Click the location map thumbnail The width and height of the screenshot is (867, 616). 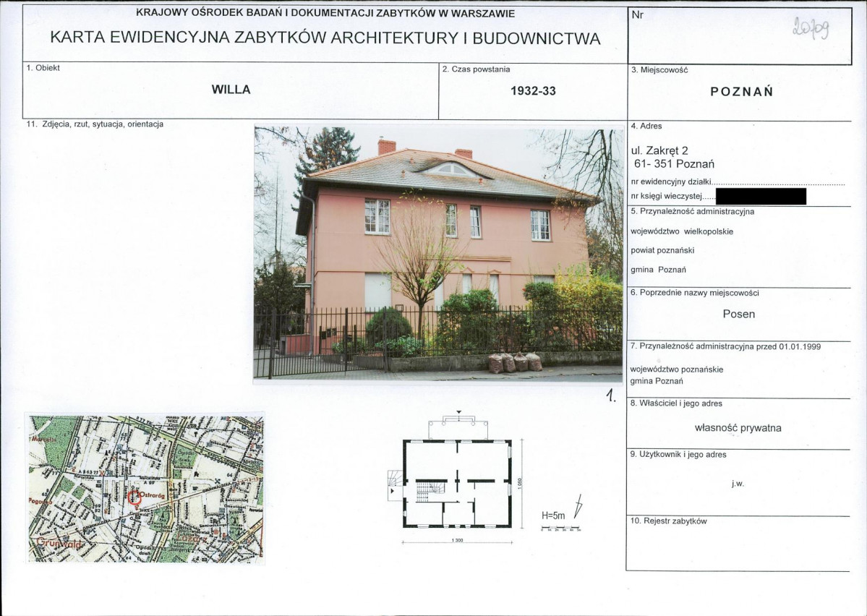point(145,488)
